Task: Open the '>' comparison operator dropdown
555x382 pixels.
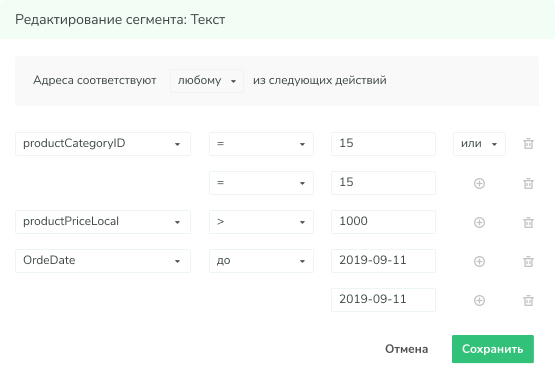Action: pyautogui.click(x=261, y=222)
